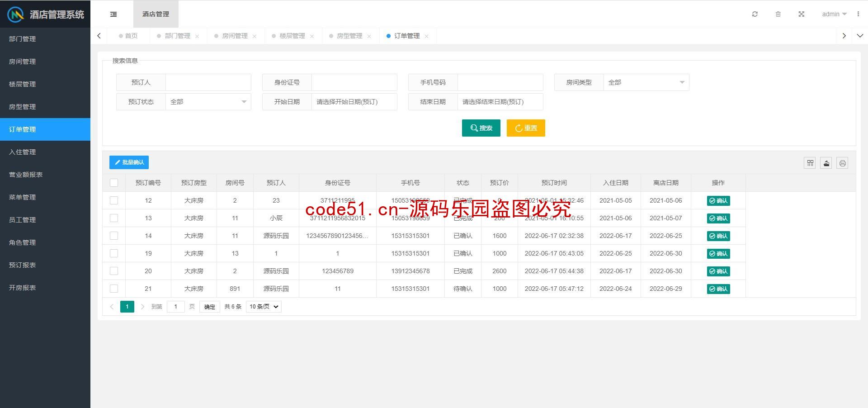Close the 房间管理 tab
This screenshot has width=868, height=408.
pos(255,36)
